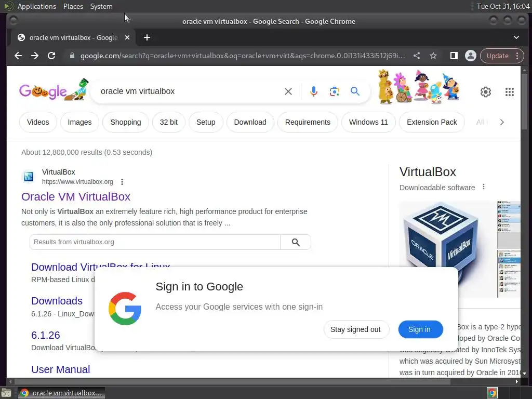The image size is (532, 399).
Task: Open more options for VirtualBox result
Action: click(x=122, y=182)
